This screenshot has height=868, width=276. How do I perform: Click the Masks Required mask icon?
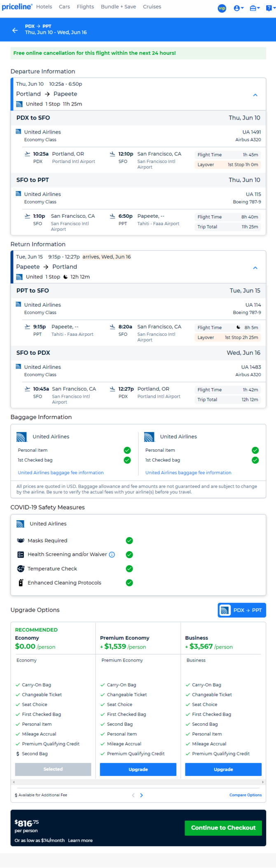point(21,541)
